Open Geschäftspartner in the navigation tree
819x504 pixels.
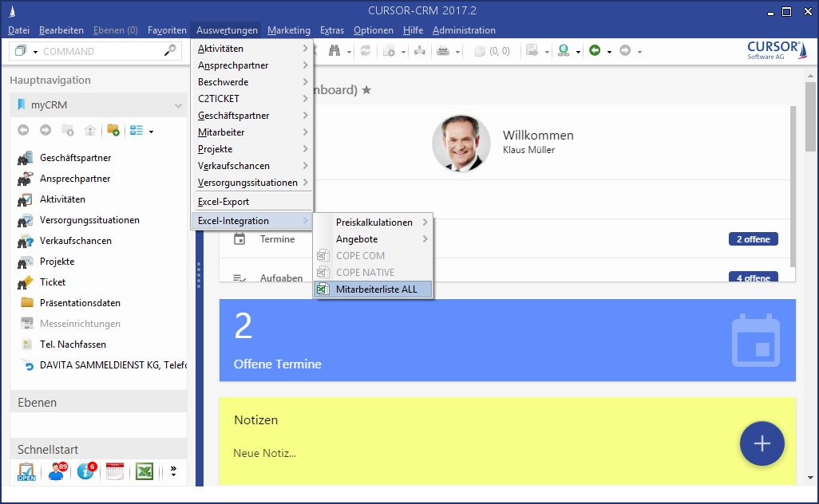pos(75,158)
